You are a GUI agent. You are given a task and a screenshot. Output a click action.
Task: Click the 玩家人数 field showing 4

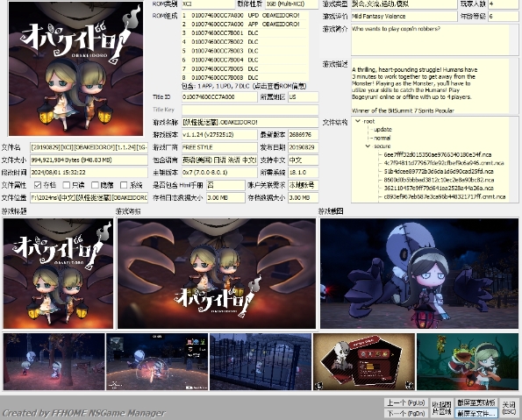pos(504,4)
